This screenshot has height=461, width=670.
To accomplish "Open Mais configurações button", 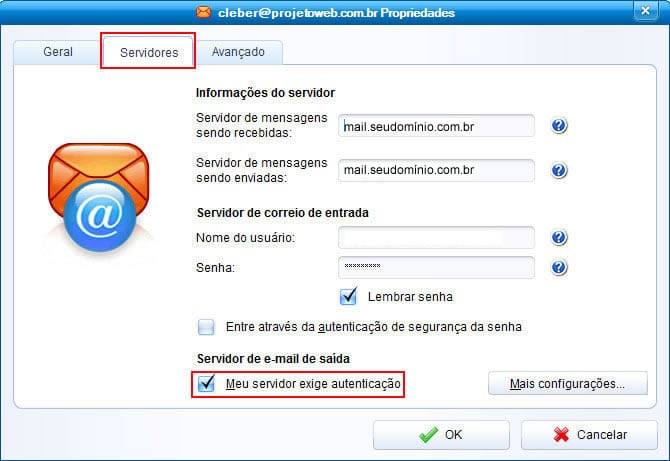I will click(x=567, y=383).
